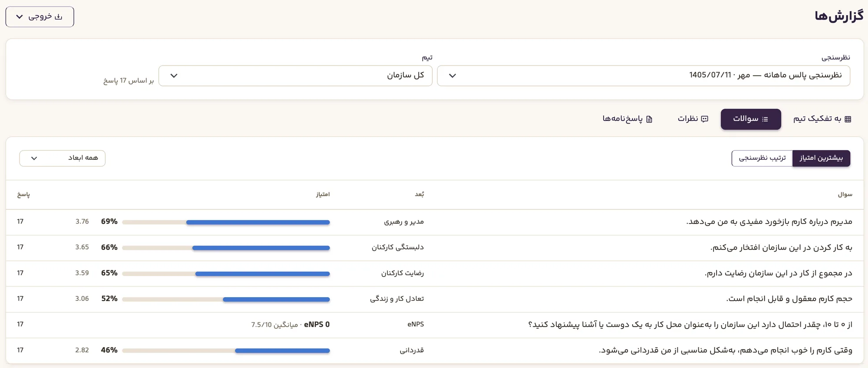Click the 2.82 average score value
868x368 pixels.
[82, 350]
